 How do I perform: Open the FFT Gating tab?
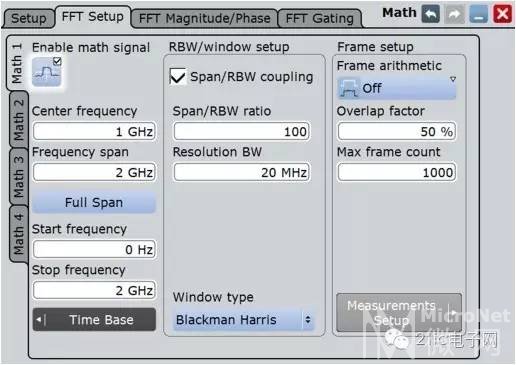[320, 18]
